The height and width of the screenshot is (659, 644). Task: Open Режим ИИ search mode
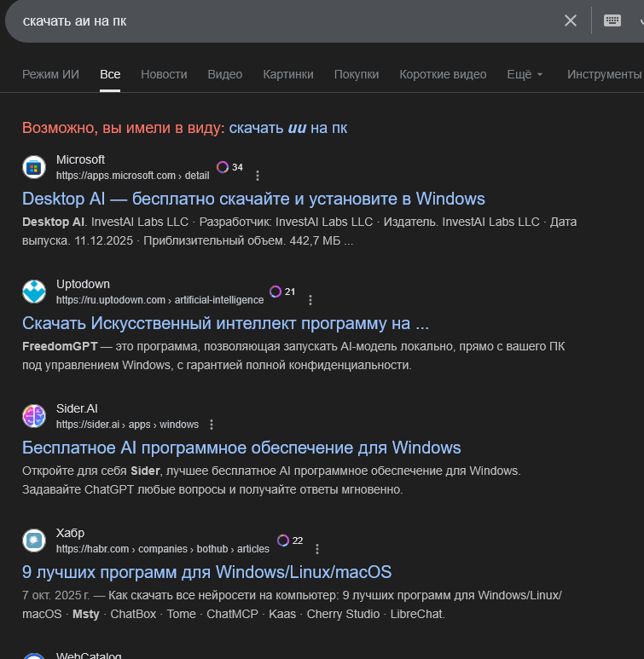(x=50, y=74)
